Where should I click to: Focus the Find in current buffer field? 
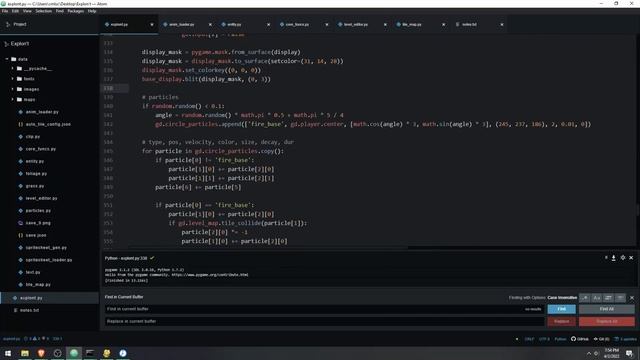tap(324, 309)
